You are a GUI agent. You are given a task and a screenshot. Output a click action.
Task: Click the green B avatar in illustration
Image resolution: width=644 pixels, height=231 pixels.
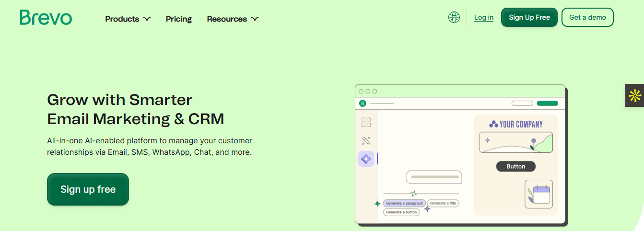(x=363, y=103)
